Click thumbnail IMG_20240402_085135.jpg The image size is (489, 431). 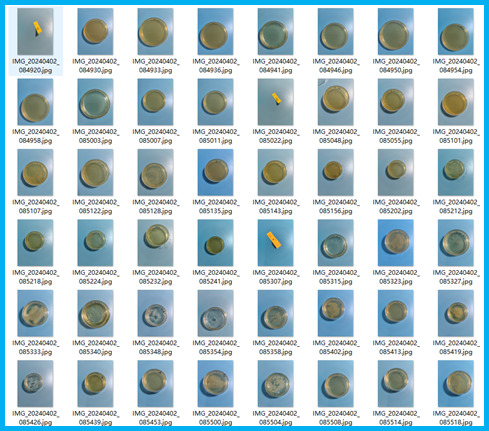click(x=215, y=172)
